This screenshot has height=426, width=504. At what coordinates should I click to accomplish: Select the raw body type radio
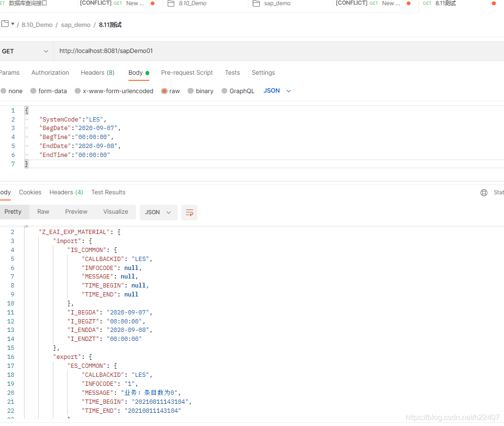[x=164, y=91]
